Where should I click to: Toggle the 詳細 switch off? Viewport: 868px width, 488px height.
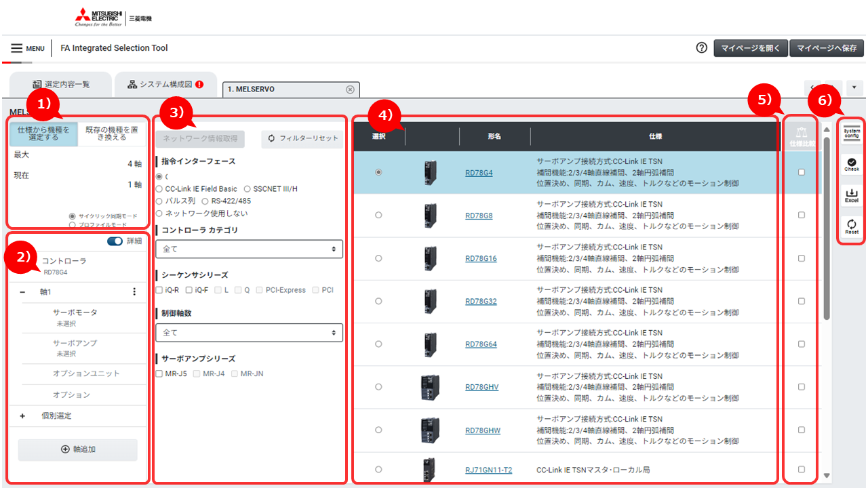[115, 241]
